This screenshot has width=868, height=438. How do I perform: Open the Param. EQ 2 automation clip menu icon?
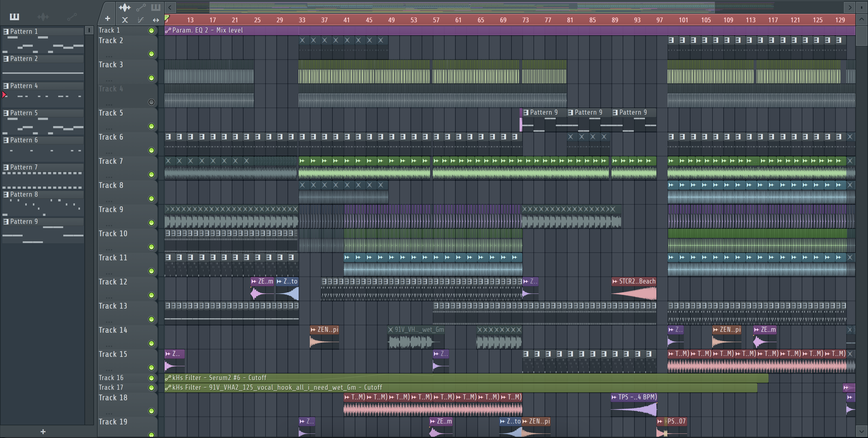[168, 31]
